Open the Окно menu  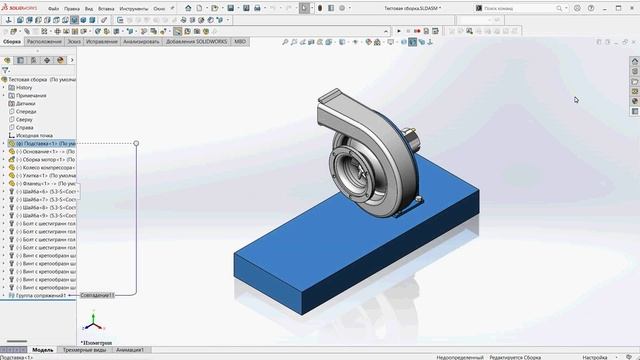pos(159,8)
